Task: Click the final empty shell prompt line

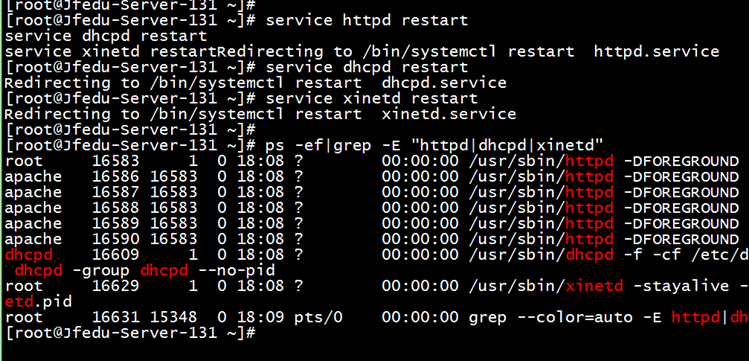Action: [x=131, y=333]
